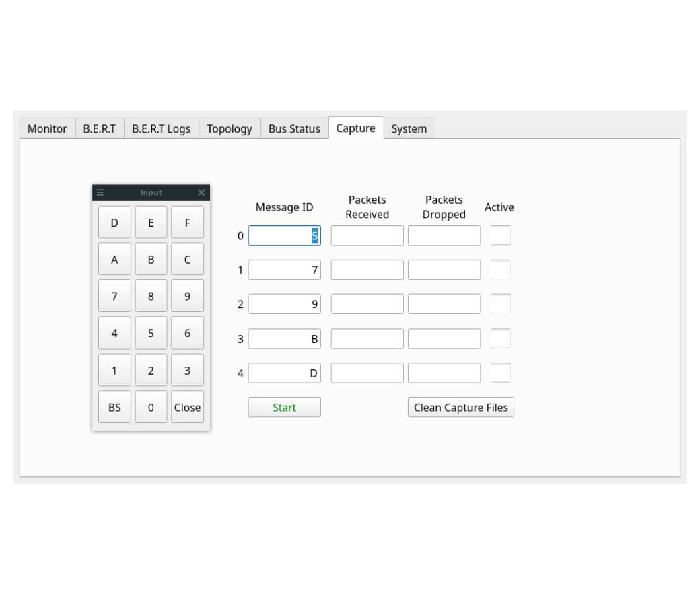Toggle Active checkbox for row 0
Viewport: 700px width, 592px height.
500,235
